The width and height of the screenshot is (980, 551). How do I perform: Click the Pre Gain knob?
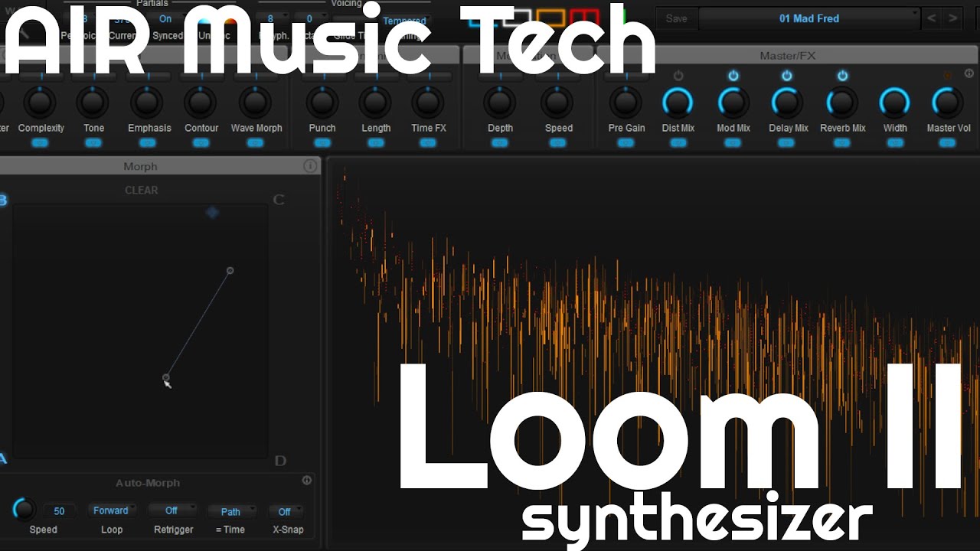click(626, 102)
